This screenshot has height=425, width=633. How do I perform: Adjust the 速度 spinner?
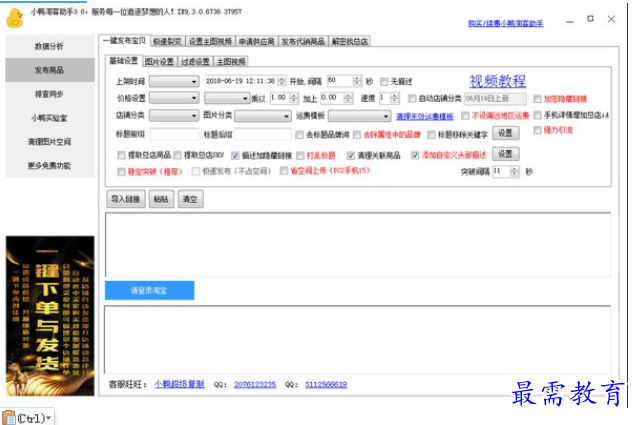pyautogui.click(x=395, y=98)
